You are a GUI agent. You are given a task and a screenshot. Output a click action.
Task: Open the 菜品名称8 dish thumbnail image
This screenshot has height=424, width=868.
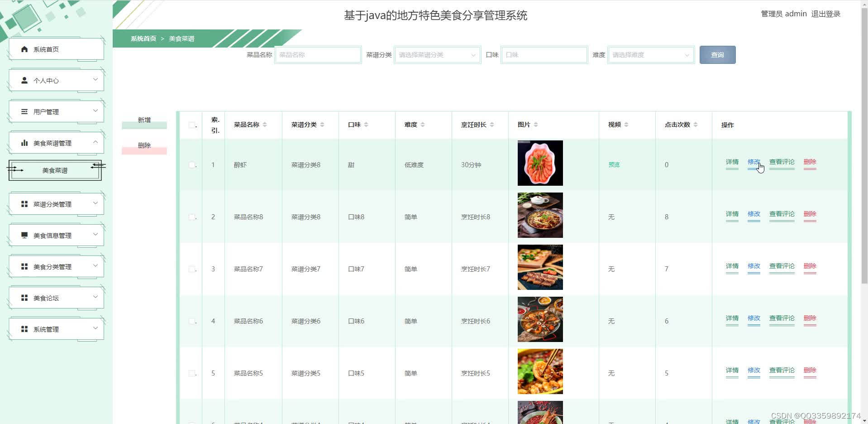(x=540, y=215)
